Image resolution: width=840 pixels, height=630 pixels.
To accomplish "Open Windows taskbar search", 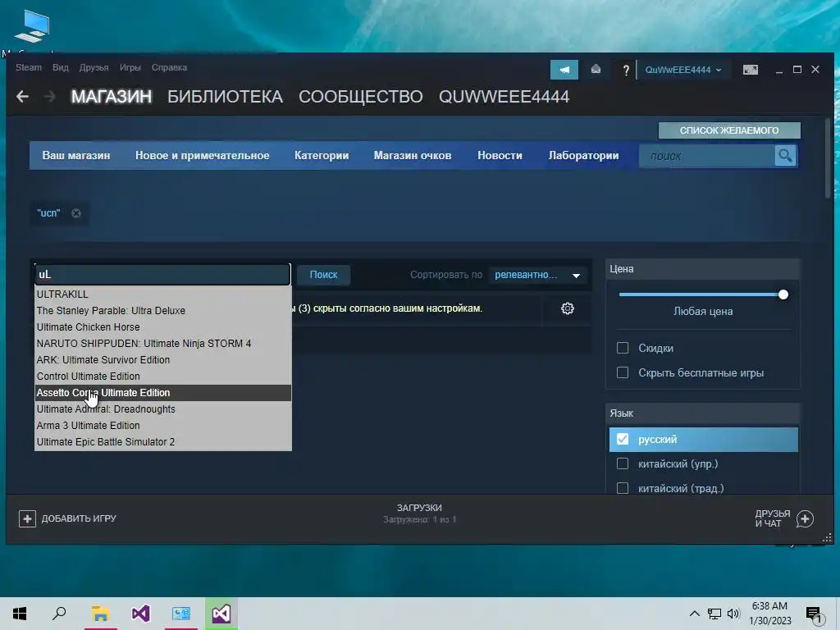I will tap(59, 614).
